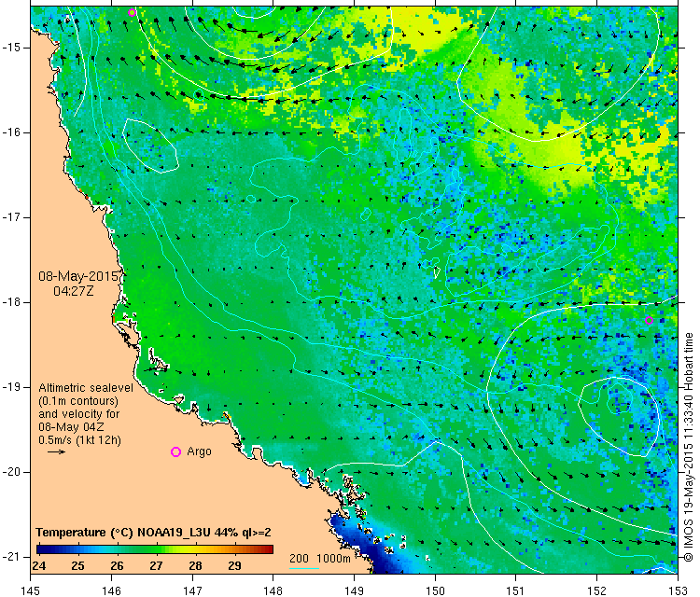The image size is (700, 597).
Task: Click the longitude label 153
Action: pyautogui.click(x=679, y=591)
